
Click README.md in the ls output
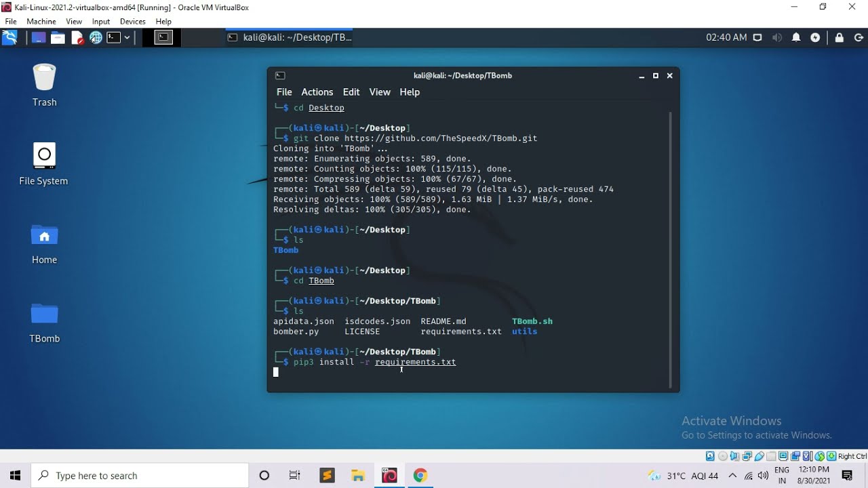[x=443, y=321]
